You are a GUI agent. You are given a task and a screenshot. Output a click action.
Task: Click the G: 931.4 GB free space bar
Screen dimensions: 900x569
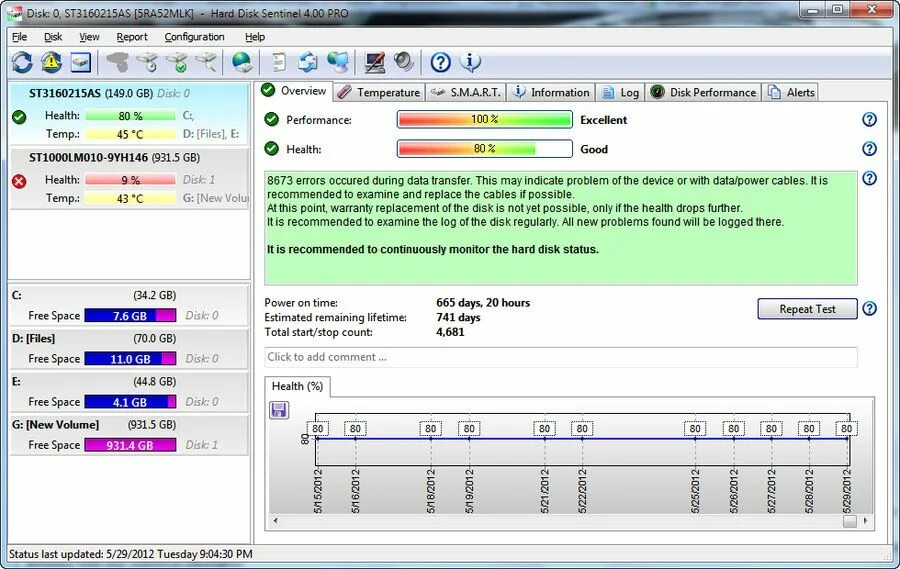130,445
